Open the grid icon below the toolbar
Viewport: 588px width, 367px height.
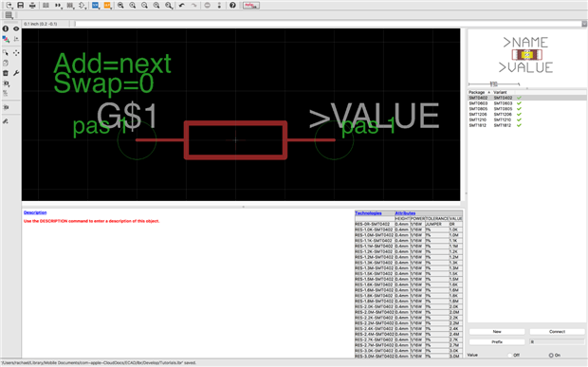pos(9,15)
